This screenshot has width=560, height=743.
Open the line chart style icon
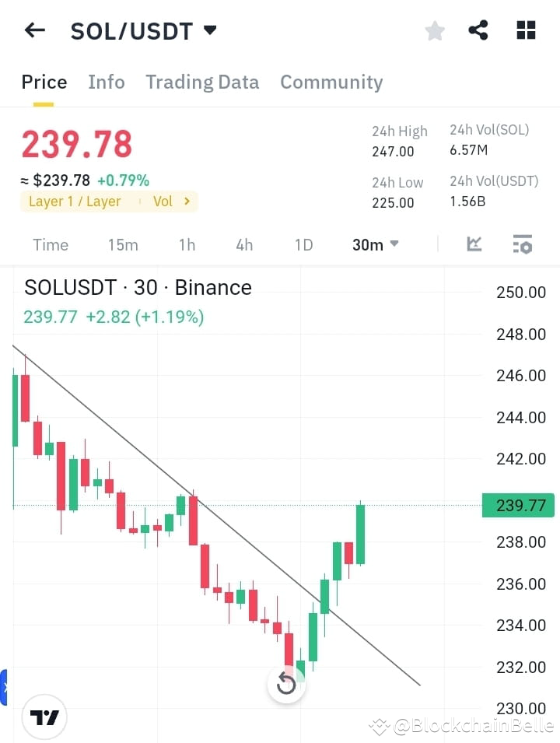[x=474, y=244]
